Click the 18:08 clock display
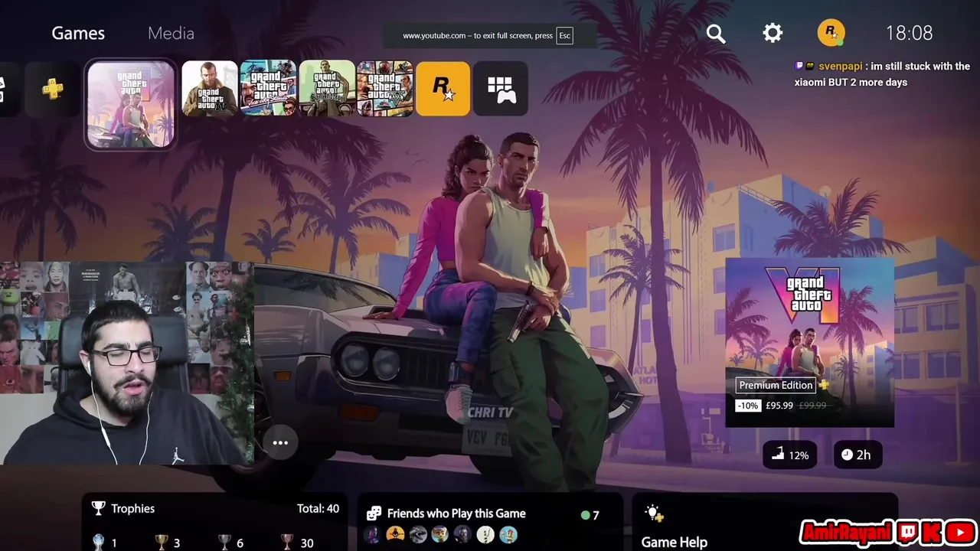This screenshot has height=551, width=980. 909,33
